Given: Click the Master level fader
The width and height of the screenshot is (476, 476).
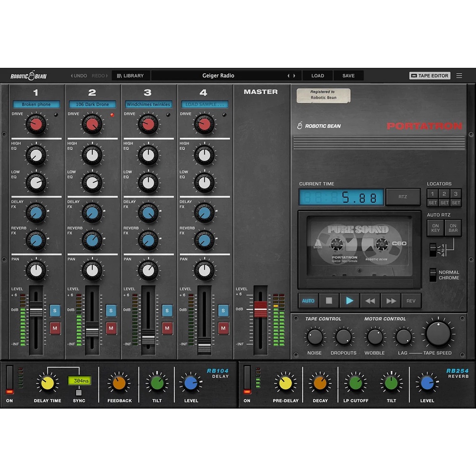Looking at the screenshot, I should pyautogui.click(x=260, y=309).
